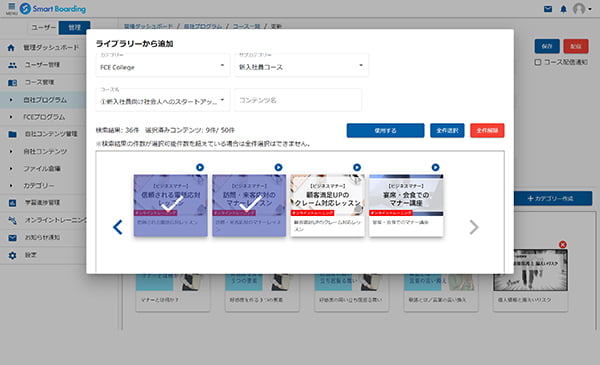This screenshot has height=365, width=600.
Task: Click the book icon beside コース管理
Action: (x=12, y=83)
